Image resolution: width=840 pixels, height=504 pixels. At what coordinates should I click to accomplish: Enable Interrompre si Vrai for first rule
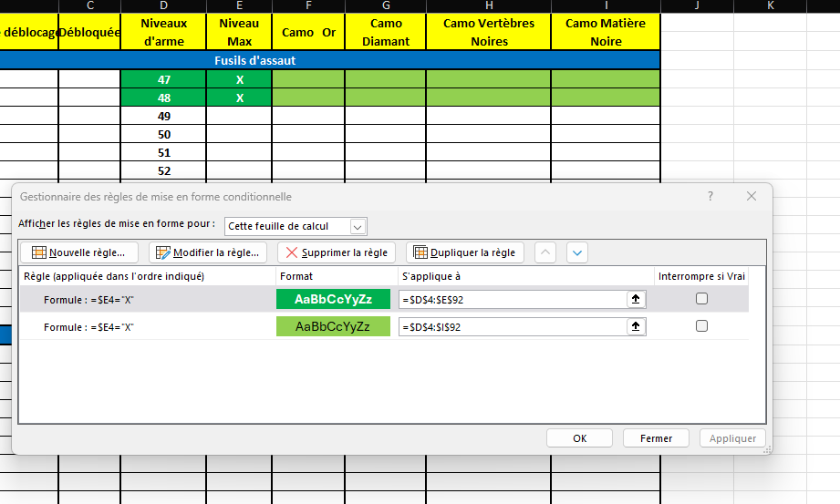pos(701,299)
